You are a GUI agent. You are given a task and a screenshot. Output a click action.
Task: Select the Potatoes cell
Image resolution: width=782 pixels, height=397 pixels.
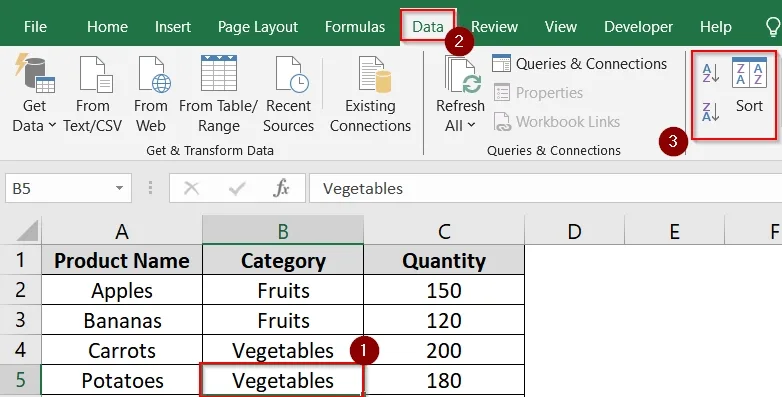point(122,381)
